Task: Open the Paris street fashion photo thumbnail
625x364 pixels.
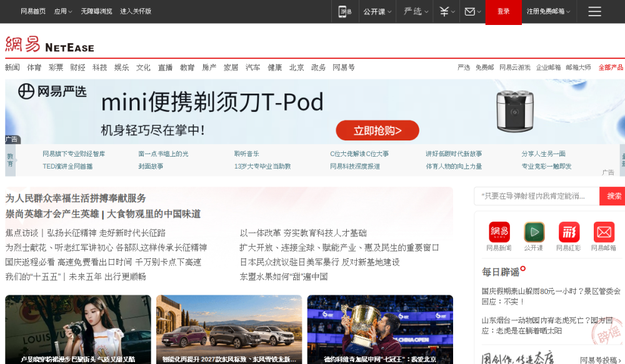Action: 78,330
